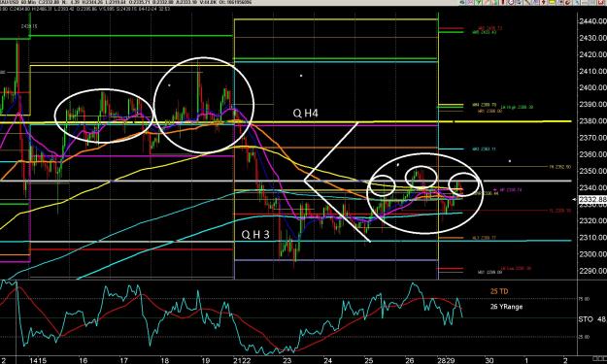Image resolution: width=607 pixels, height=364 pixels.
Task: Click the STO 48 stochastic value
Action: pos(592,319)
